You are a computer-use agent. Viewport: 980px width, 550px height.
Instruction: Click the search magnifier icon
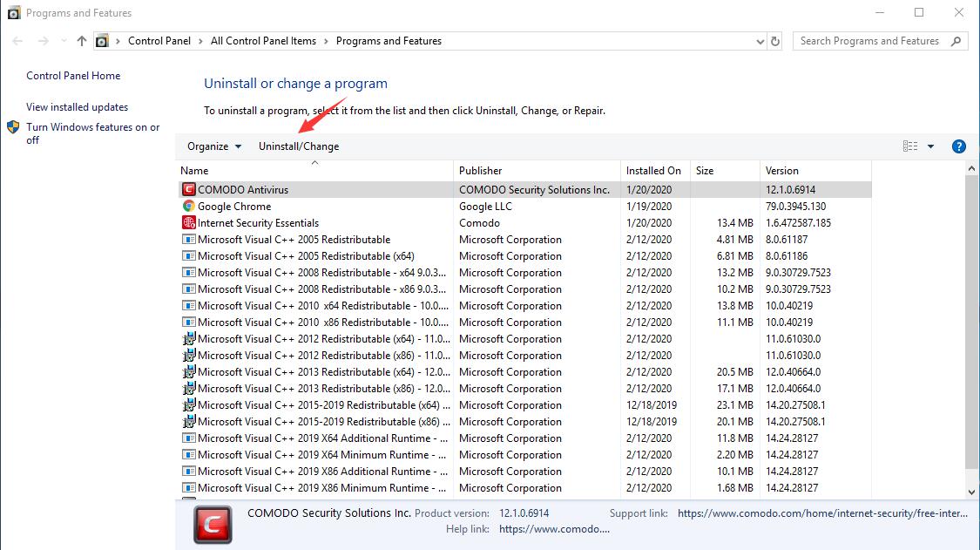pos(956,41)
